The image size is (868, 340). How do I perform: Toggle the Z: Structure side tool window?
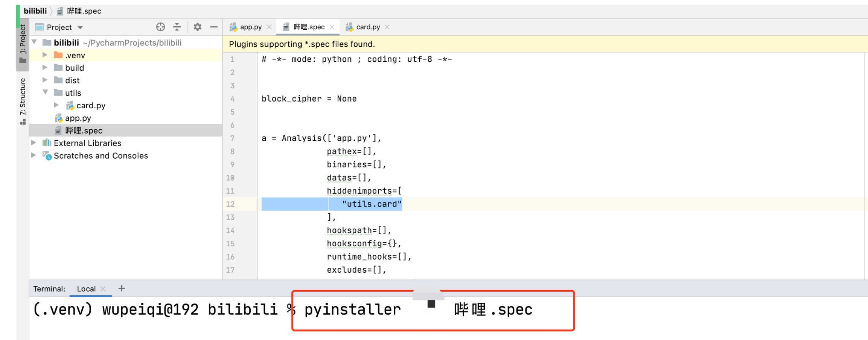point(23,102)
